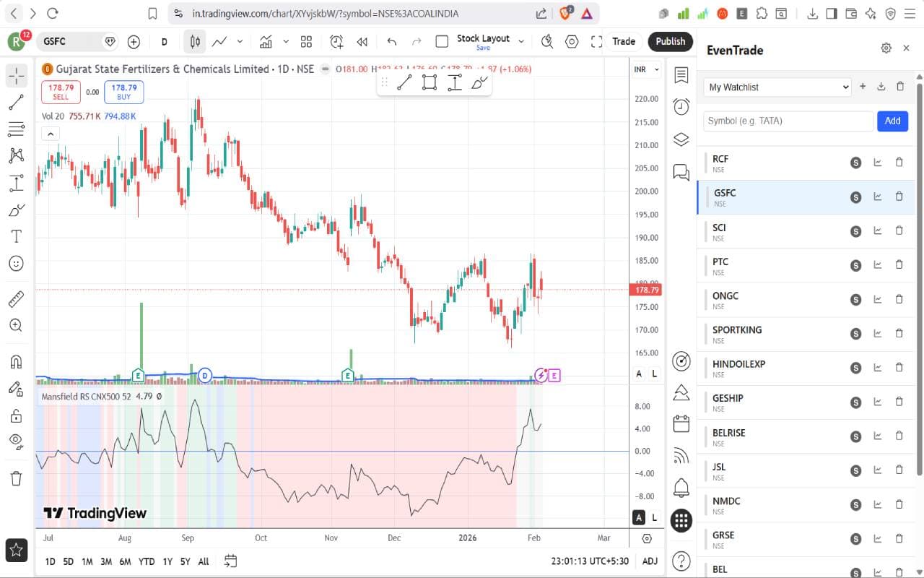Enter fullscreen mode
Image resolution: width=924 pixels, height=578 pixels.
pyautogui.click(x=596, y=42)
